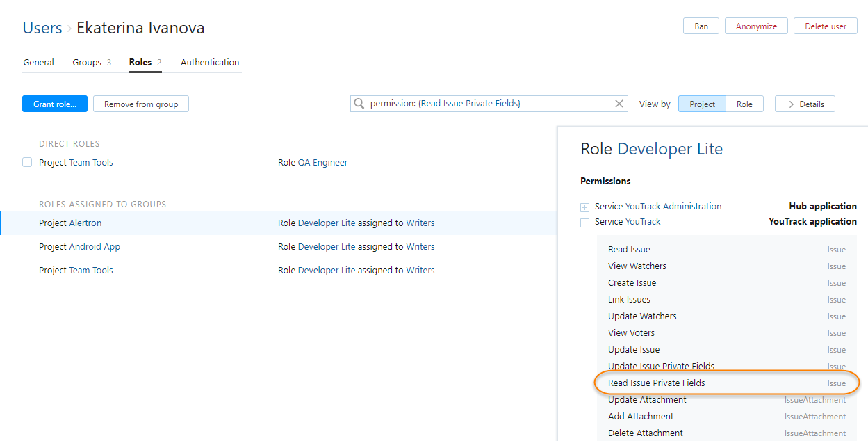
Task: Tick the Team Tools direct role checkbox
Action: point(27,162)
